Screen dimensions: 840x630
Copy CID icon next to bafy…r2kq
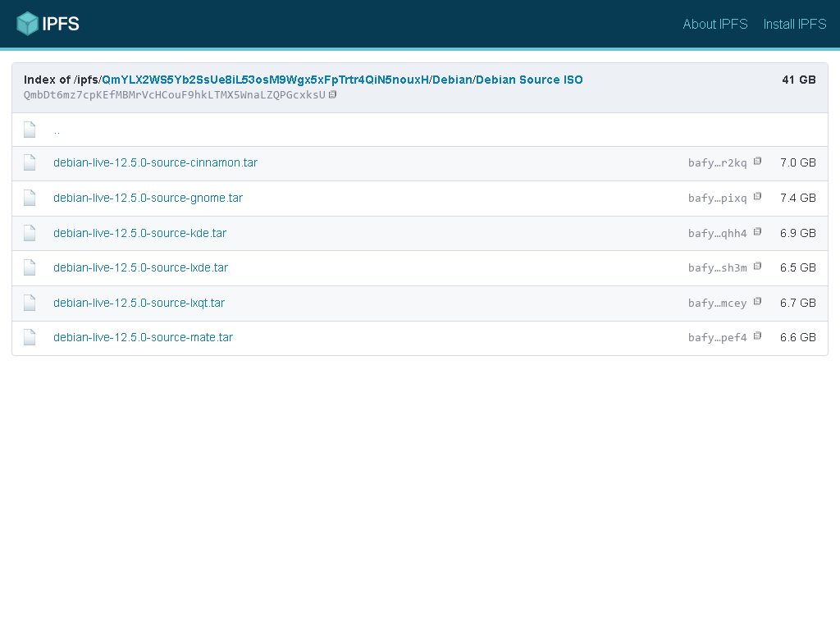(757, 162)
